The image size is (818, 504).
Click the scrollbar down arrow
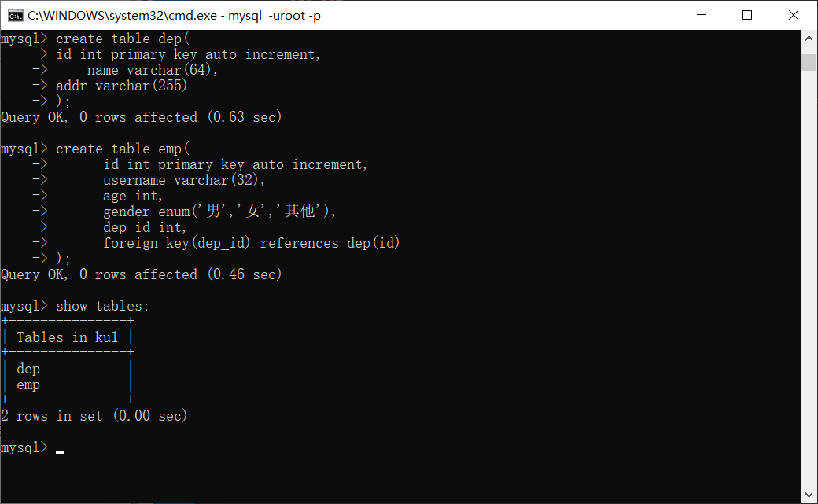(809, 495)
